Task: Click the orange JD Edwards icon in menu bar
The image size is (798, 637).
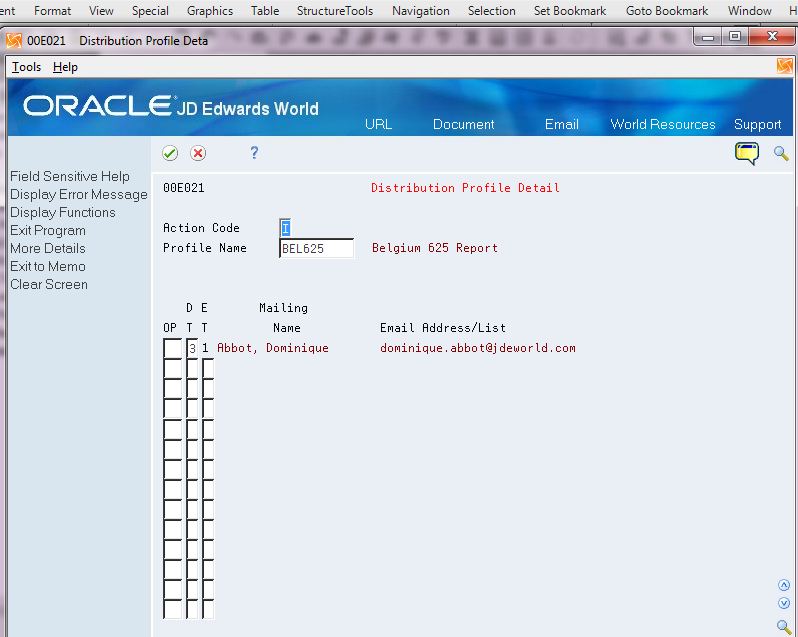Action: coord(784,66)
